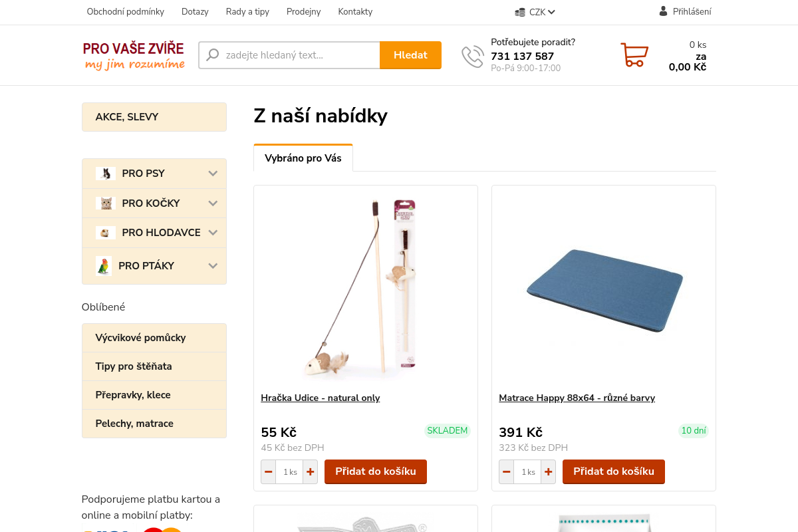Click the Hledat search button
The image size is (798, 532).
(x=410, y=55)
